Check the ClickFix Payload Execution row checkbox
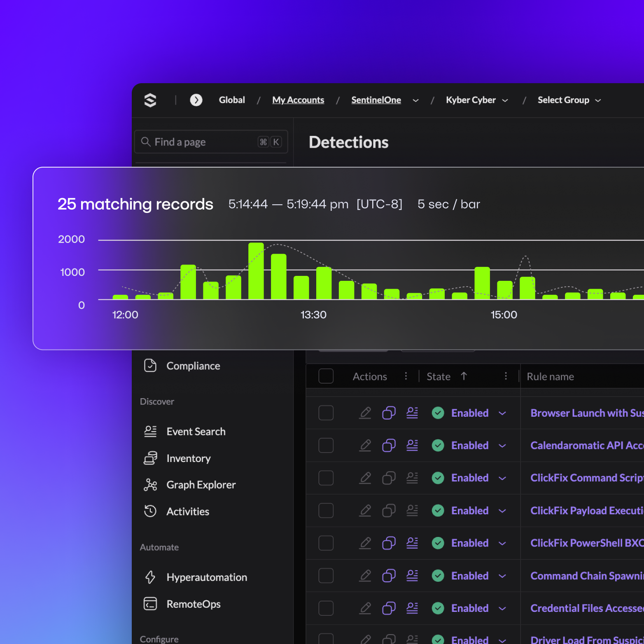Viewport: 644px width, 644px height. 326,511
